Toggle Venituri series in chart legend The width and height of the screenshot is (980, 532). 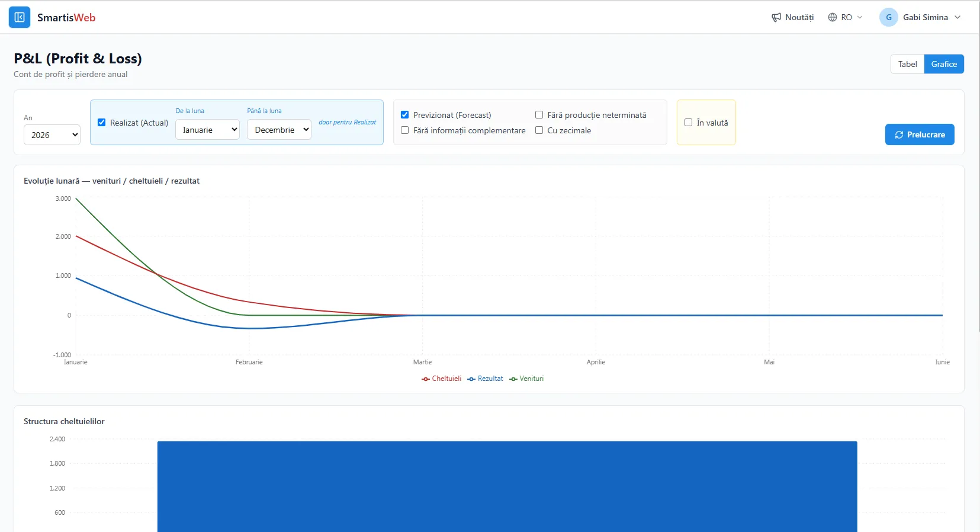(x=526, y=379)
